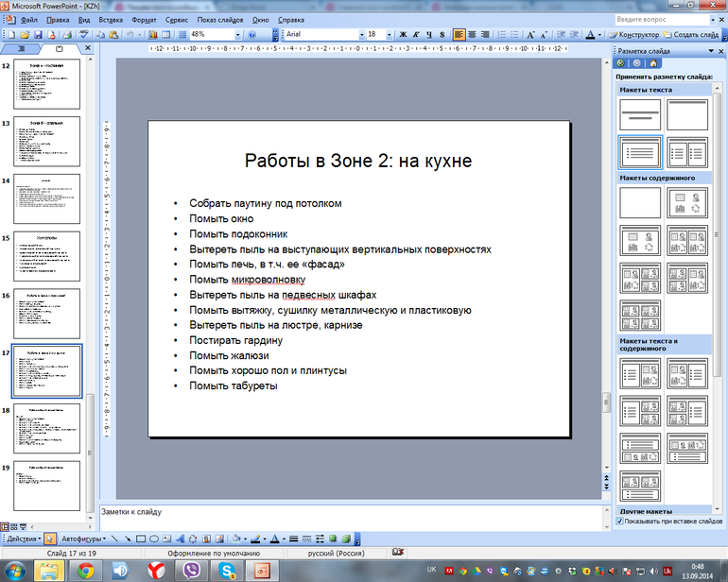728x582 pixels.
Task: Click the italic (К) formatting button
Action: tap(416, 35)
